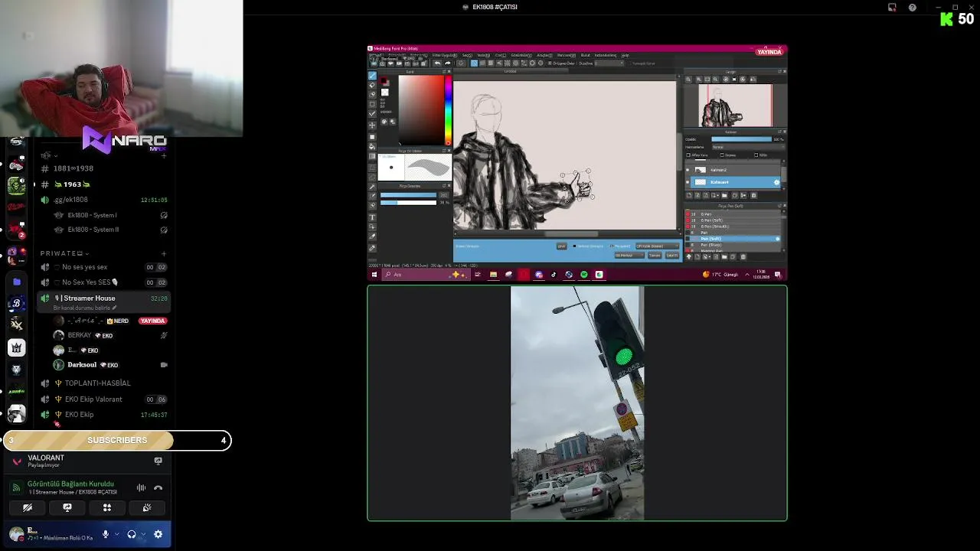Hide the Katman2 layer visibility dot
The width and height of the screenshot is (980, 551).
pos(688,170)
